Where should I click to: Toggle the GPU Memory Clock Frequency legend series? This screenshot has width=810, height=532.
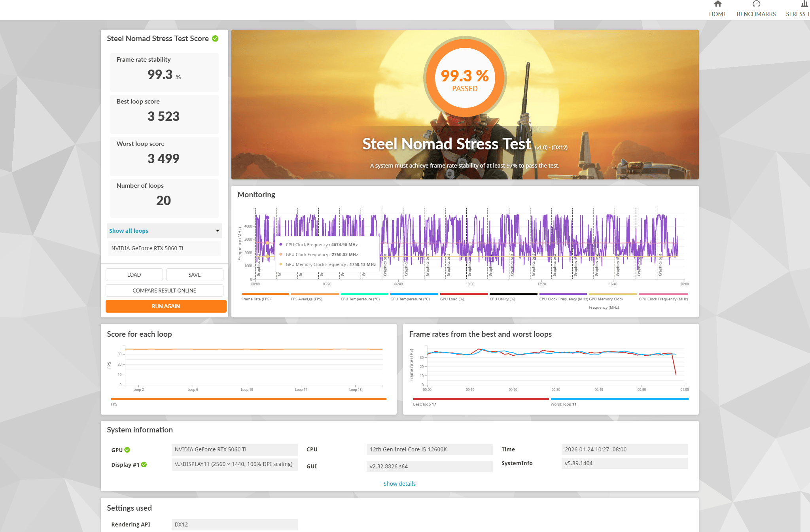pyautogui.click(x=613, y=301)
